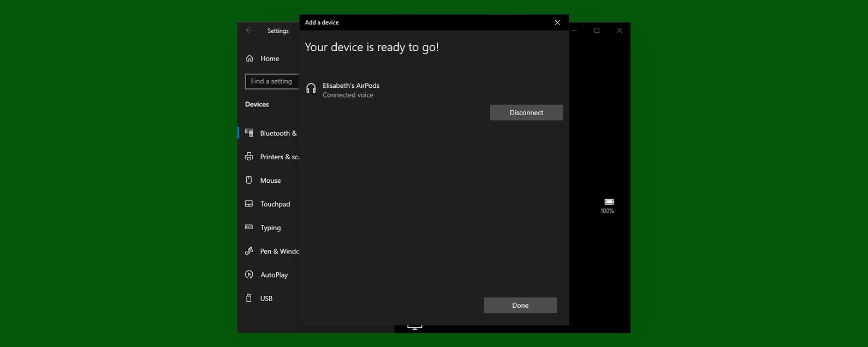The width and height of the screenshot is (868, 347).
Task: Click the headphones icon beside Elisabeth's AirPods
Action: point(311,89)
